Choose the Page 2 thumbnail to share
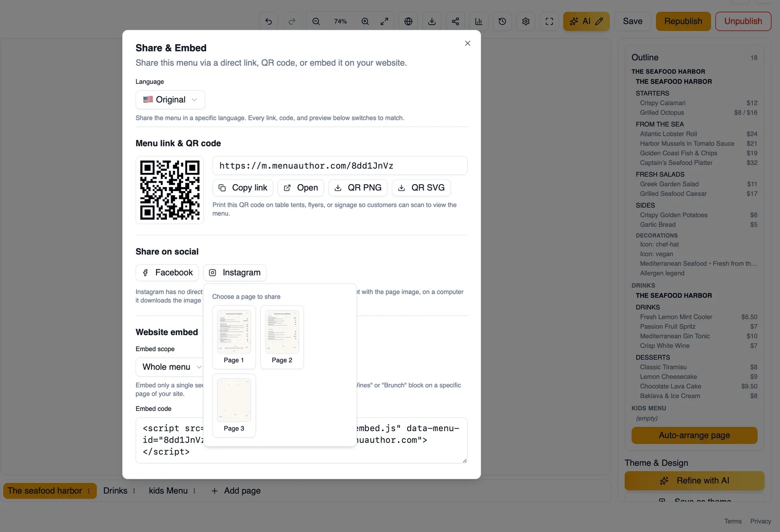Image resolution: width=780 pixels, height=532 pixels. click(x=282, y=337)
